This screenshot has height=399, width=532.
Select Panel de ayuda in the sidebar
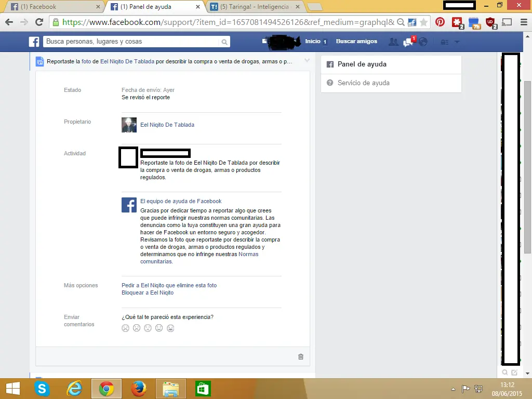tap(391, 64)
